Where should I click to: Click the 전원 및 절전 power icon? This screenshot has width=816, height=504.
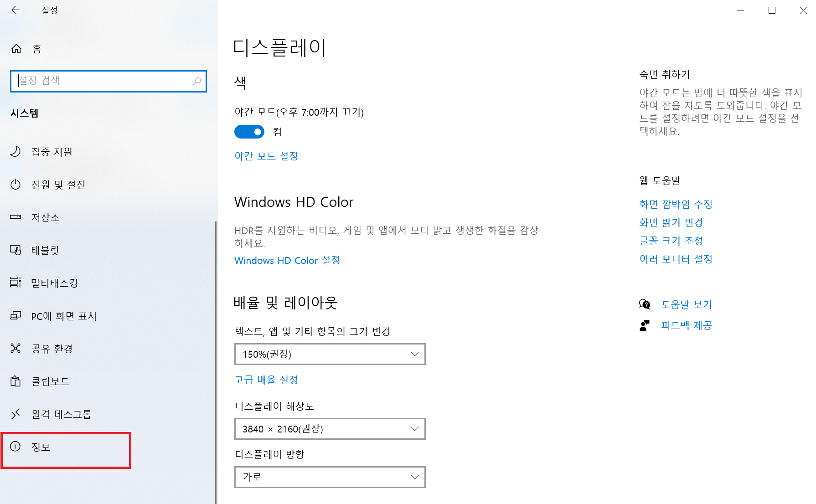pos(15,185)
